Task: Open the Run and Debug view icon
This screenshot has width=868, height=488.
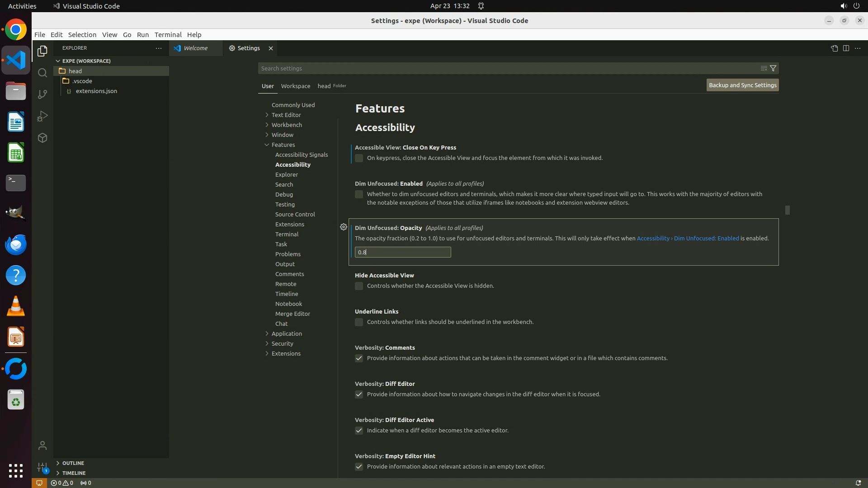Action: [42, 116]
